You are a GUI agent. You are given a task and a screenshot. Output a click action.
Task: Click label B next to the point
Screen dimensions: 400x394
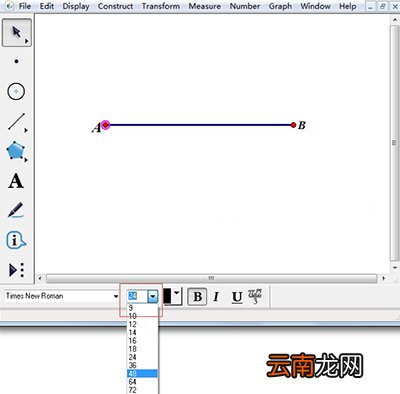[302, 125]
